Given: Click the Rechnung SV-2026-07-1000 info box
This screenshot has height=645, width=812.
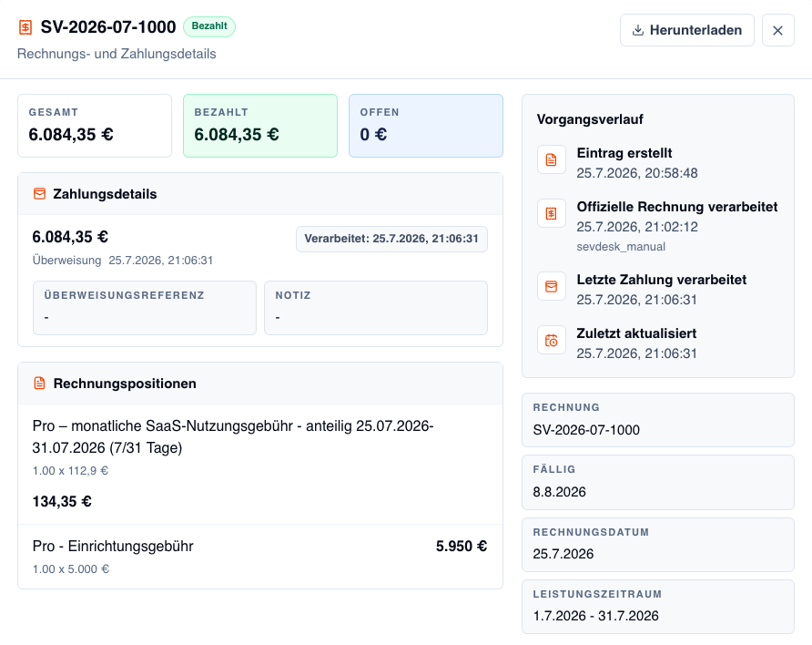Looking at the screenshot, I should [658, 420].
